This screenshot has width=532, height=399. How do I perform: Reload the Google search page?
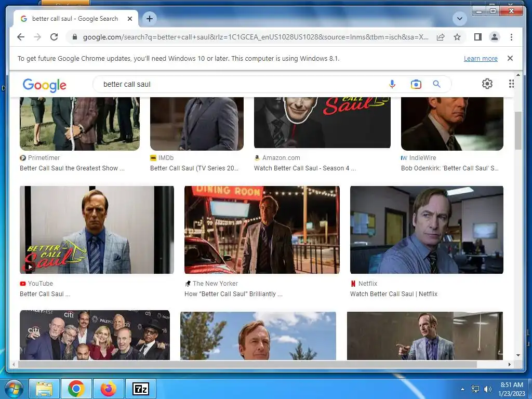tap(54, 37)
